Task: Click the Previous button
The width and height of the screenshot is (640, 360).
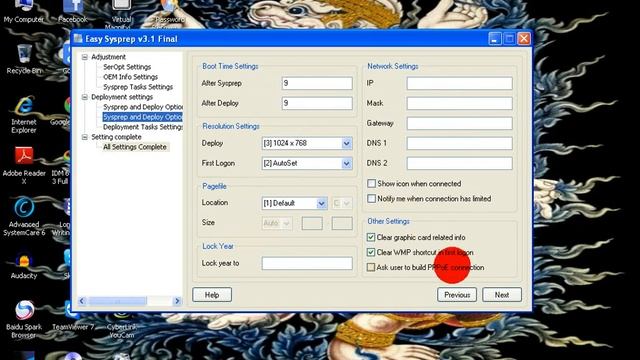Action: pos(457,295)
